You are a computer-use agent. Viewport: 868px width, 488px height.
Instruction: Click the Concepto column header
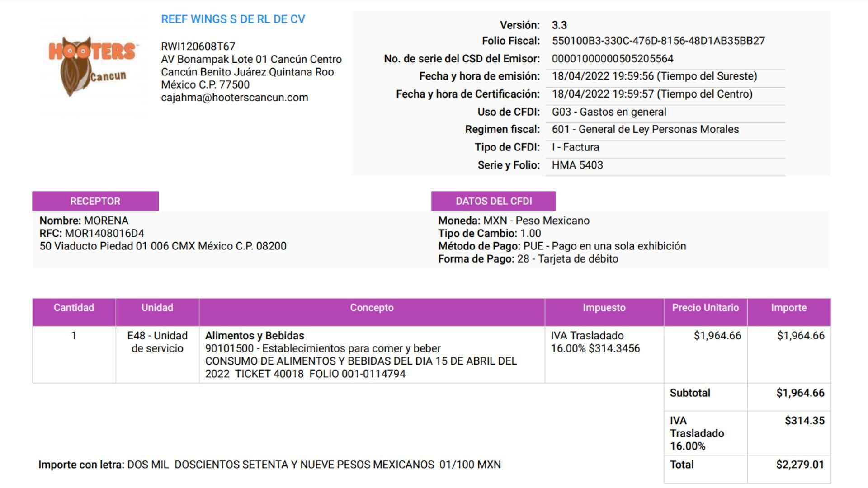[x=372, y=308]
